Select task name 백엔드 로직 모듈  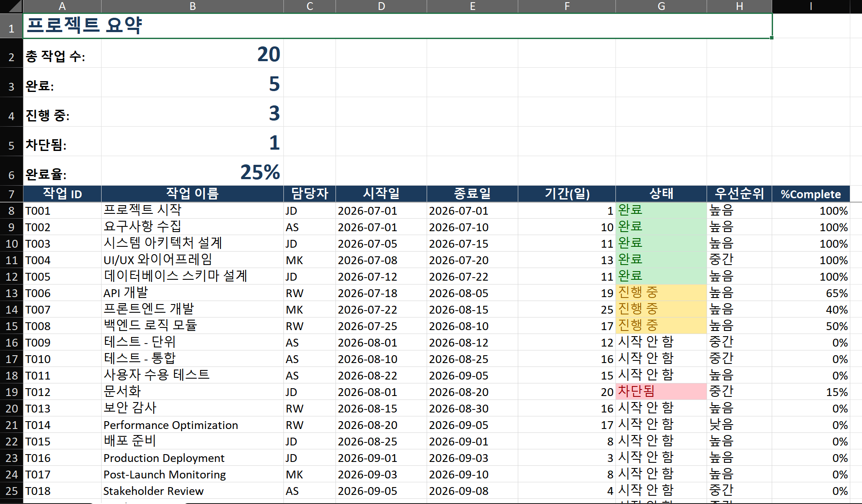[192, 326]
